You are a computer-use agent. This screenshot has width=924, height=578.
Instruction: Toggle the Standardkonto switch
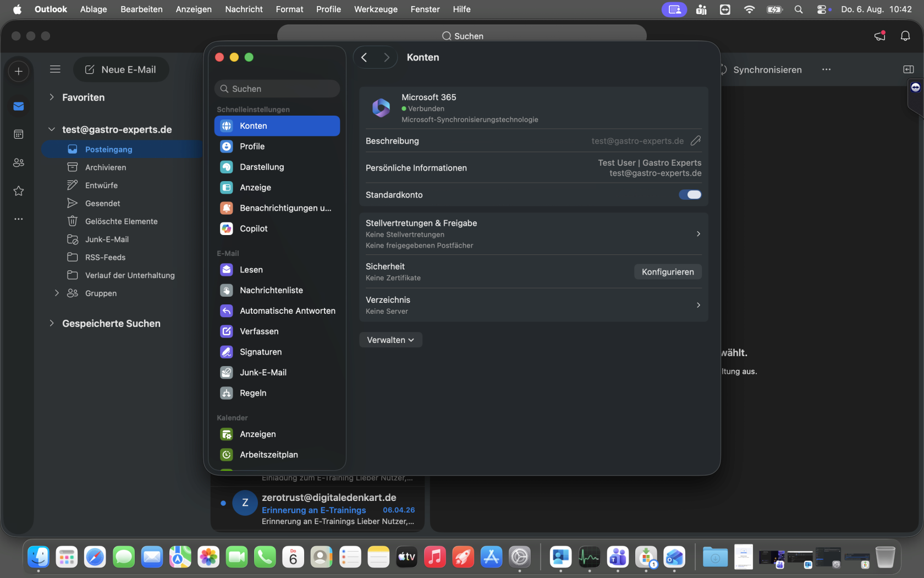point(690,194)
